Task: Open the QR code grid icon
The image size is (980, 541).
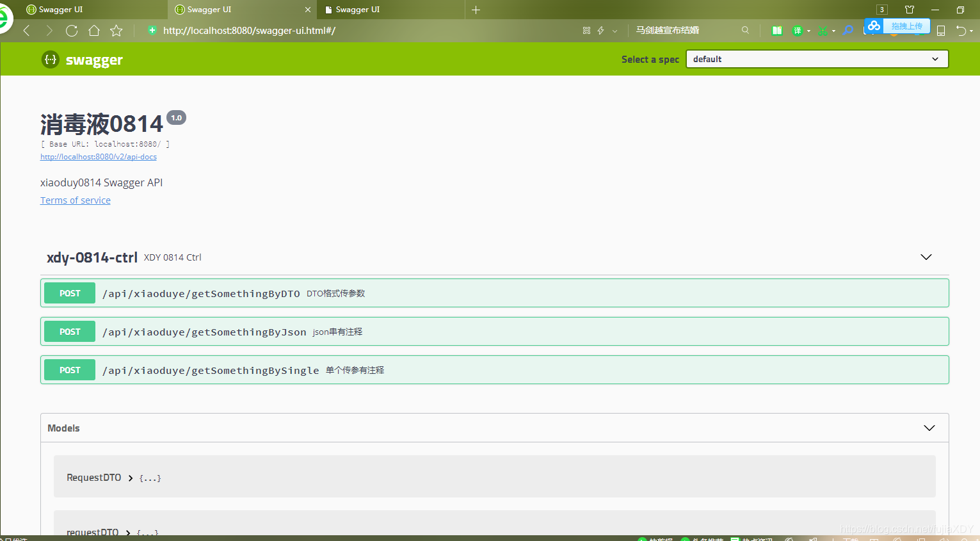Action: [586, 30]
